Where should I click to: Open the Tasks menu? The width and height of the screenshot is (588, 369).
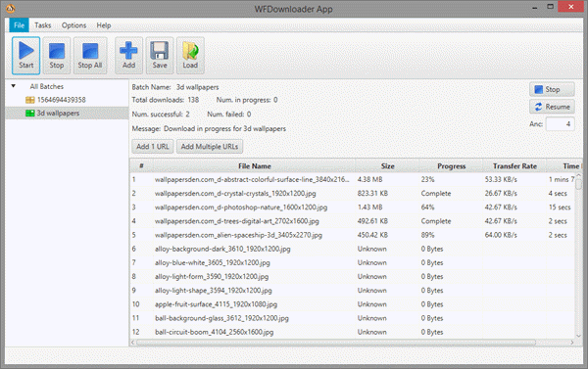click(43, 25)
